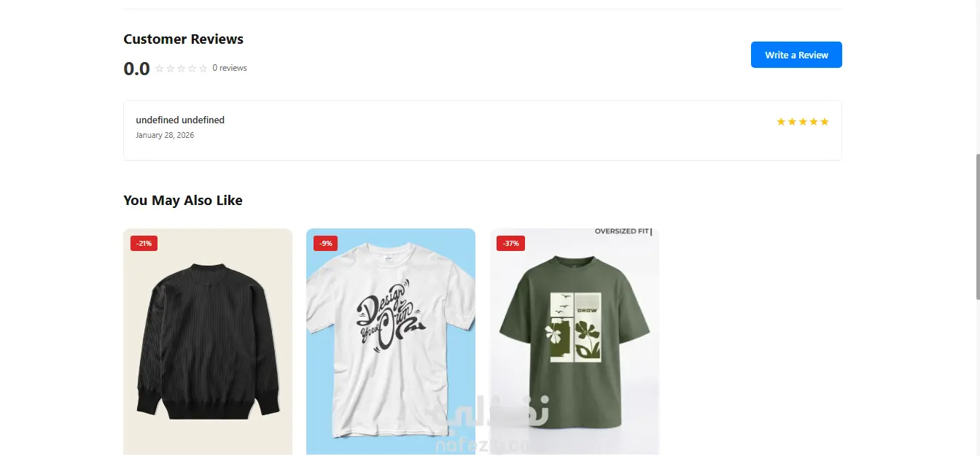Click the fifth empty star in rating summary
The image size is (980, 456).
[x=203, y=69]
